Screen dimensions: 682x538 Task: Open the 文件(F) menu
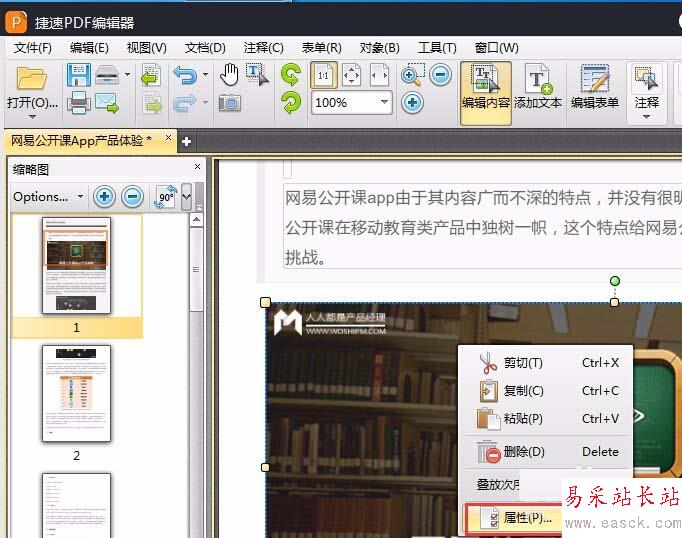[33, 47]
